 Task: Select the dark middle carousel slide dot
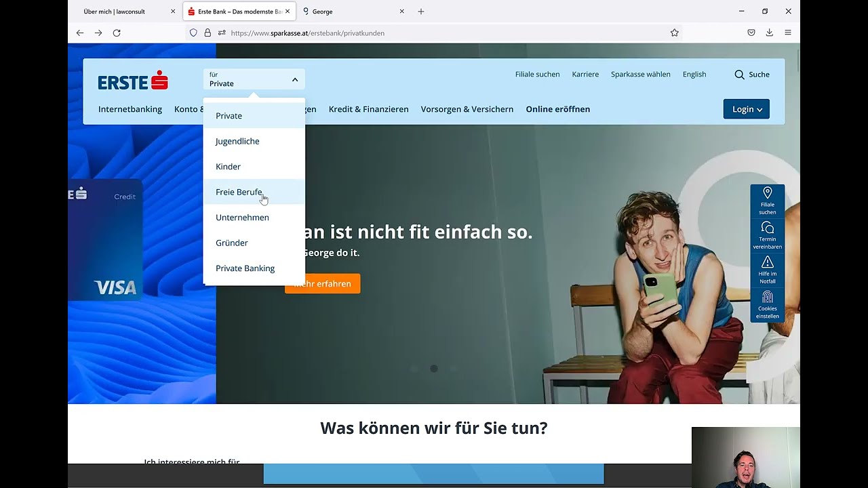[x=434, y=369]
